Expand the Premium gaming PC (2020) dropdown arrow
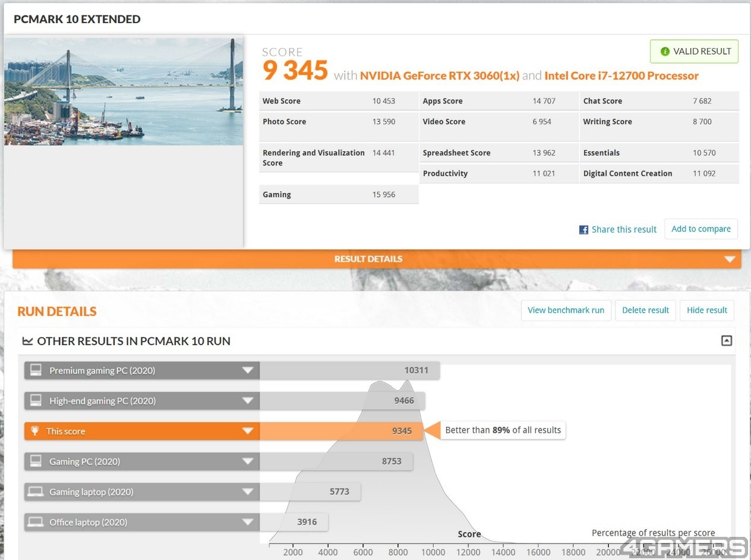751x560 pixels. (248, 371)
